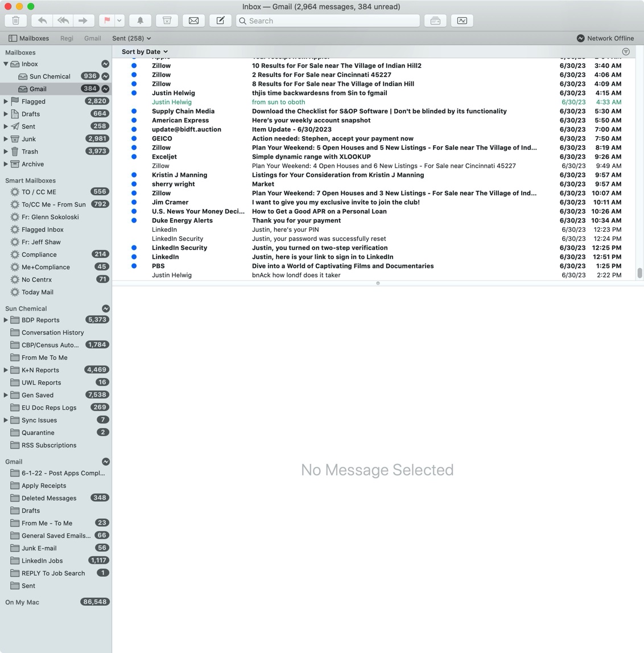Viewport: 644px width, 653px height.
Task: Click the Mute notifications bell icon
Action: 140,20
